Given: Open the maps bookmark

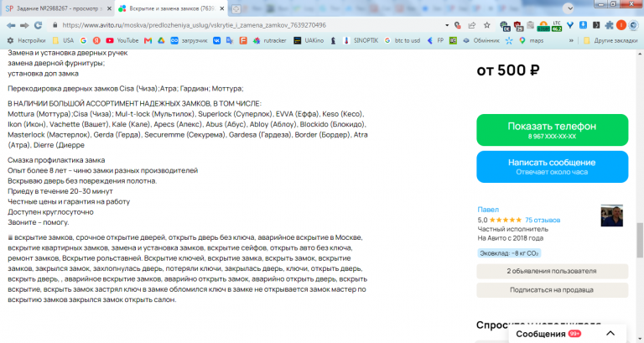Looking at the screenshot, I should [531, 40].
